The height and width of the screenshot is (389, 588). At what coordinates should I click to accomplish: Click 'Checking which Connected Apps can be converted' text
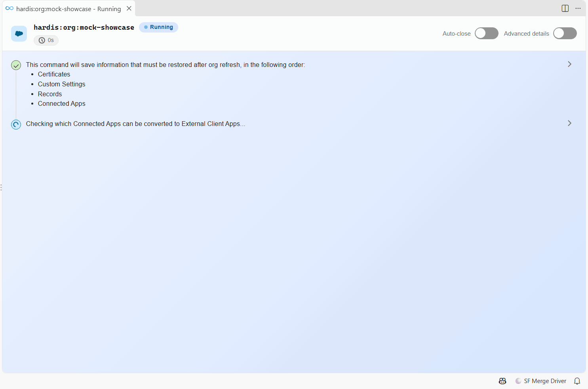pyautogui.click(x=135, y=124)
